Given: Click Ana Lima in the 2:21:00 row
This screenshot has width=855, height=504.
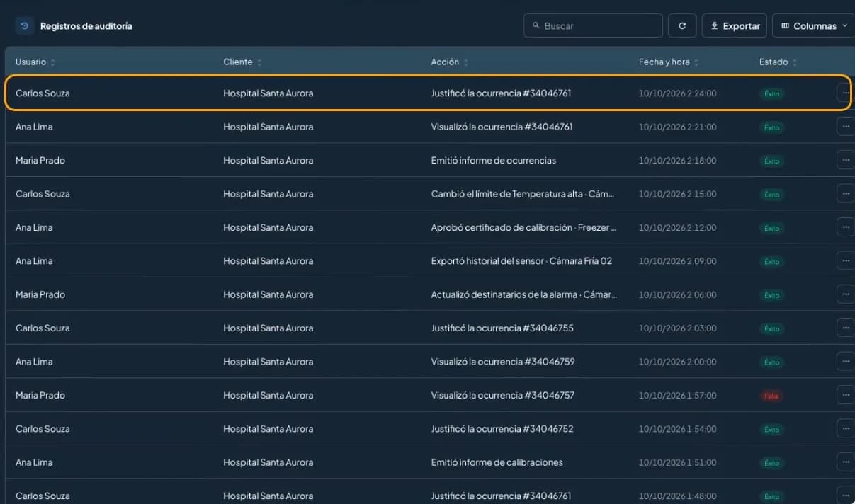Looking at the screenshot, I should pos(34,127).
